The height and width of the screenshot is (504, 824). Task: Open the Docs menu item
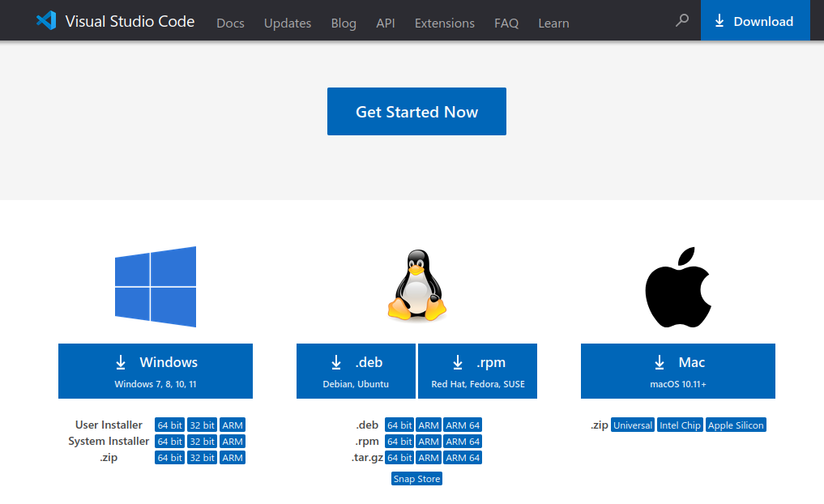pos(230,23)
